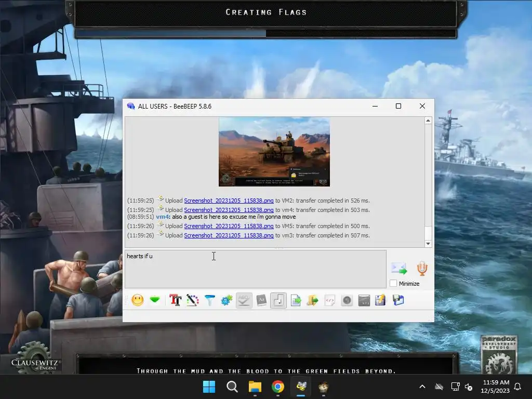
Task: Click send folder icon with green arrow
Action: click(312, 300)
